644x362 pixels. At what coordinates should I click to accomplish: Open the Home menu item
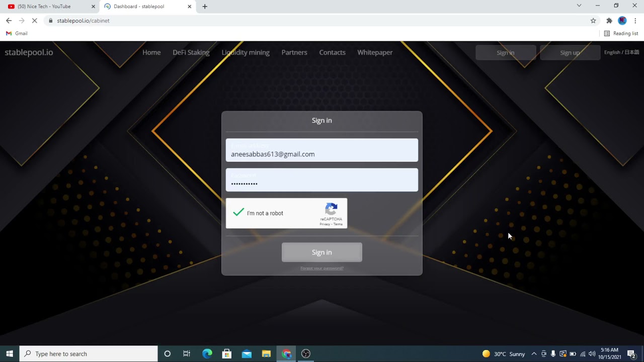tap(151, 52)
